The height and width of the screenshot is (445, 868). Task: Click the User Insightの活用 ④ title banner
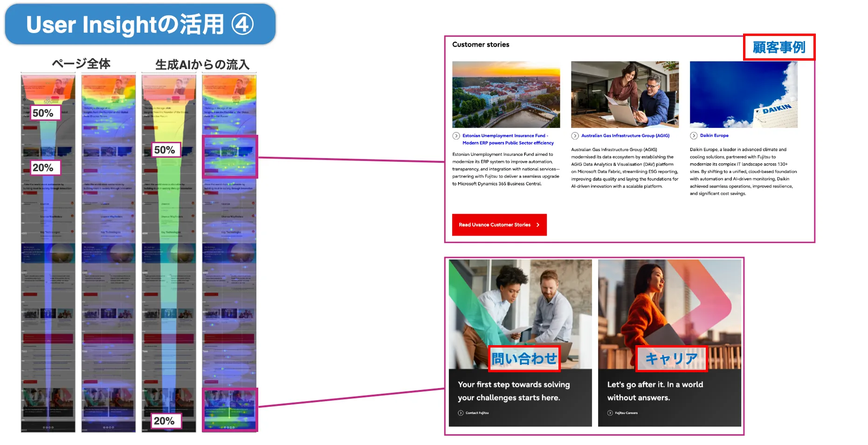(x=140, y=24)
